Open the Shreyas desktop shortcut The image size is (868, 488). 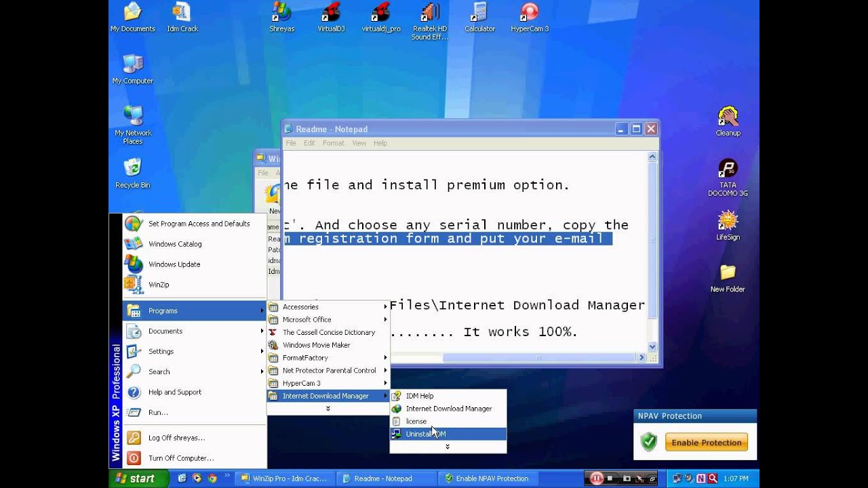(281, 18)
